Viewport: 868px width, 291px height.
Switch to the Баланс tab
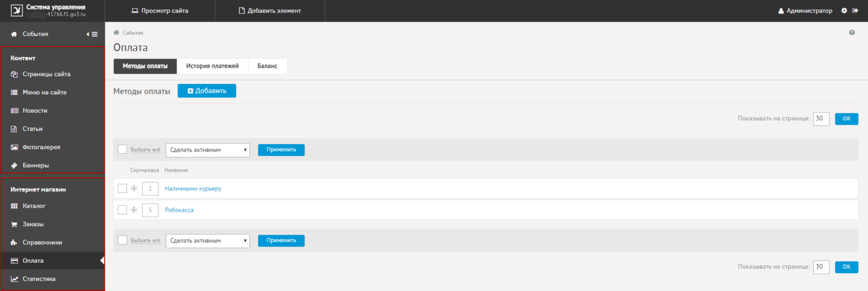[x=267, y=66]
